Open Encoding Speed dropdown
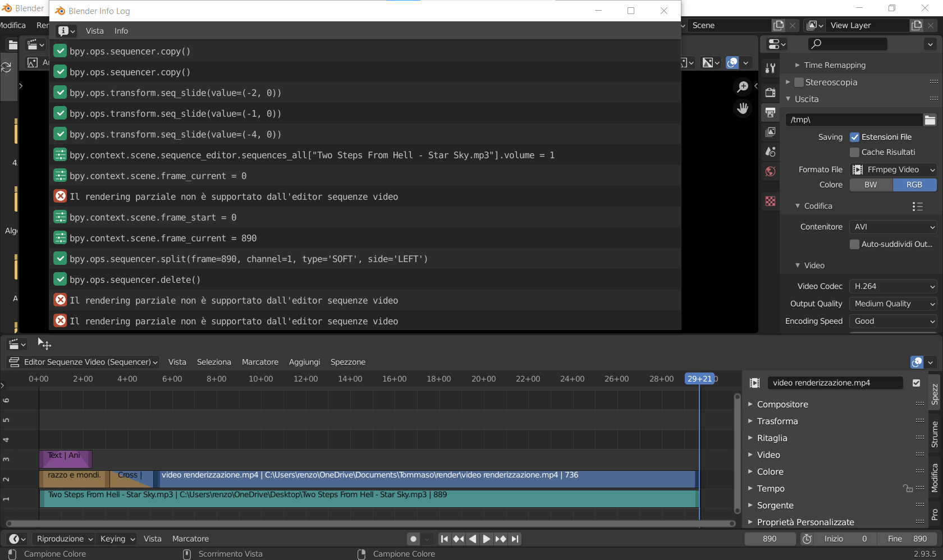This screenshot has width=943, height=560. [x=893, y=321]
